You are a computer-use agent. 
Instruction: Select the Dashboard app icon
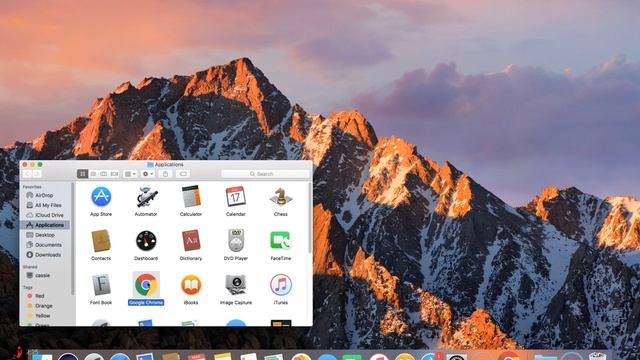click(x=146, y=241)
